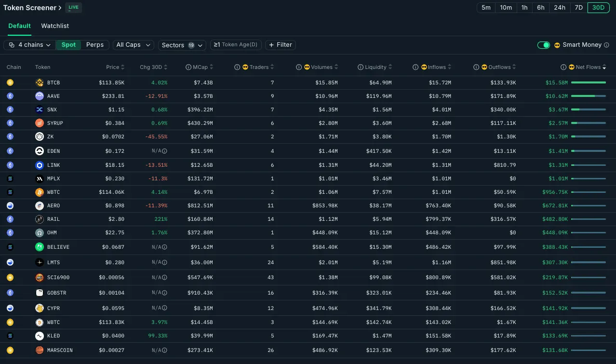Sort by the Net Flows column
The width and height of the screenshot is (616, 364).
[591, 67]
